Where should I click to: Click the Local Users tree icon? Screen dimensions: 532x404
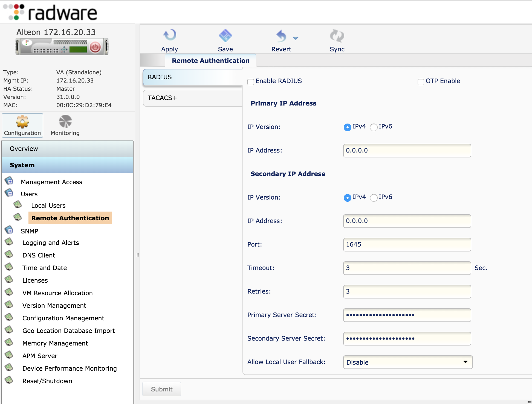pyautogui.click(x=18, y=204)
